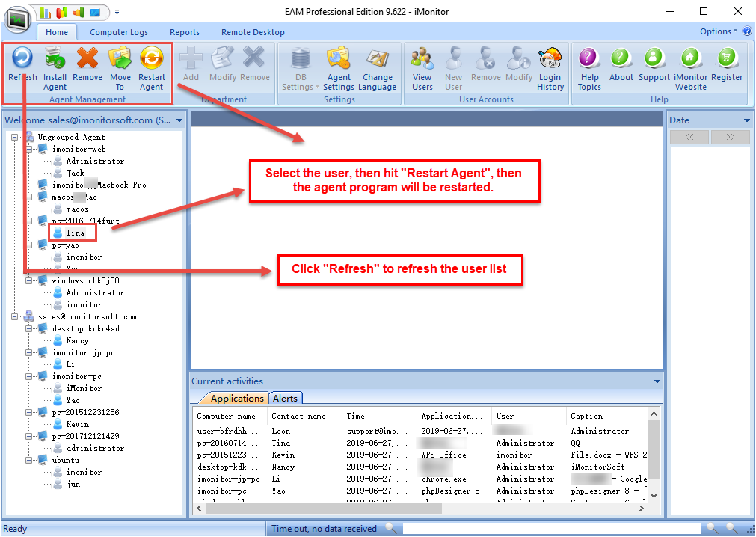Screen dimensions: 756x537
Task: Open the Date panel dropdown arrow
Action: click(x=746, y=120)
